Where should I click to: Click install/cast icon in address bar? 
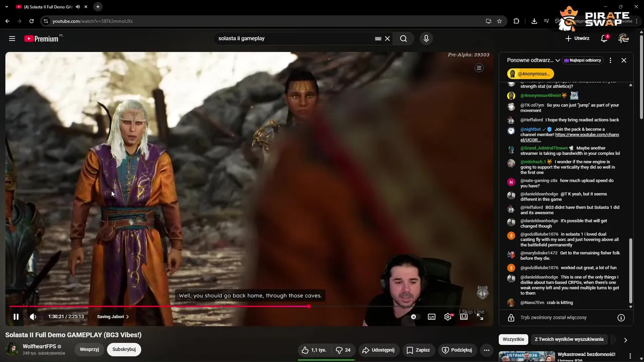tap(488, 21)
